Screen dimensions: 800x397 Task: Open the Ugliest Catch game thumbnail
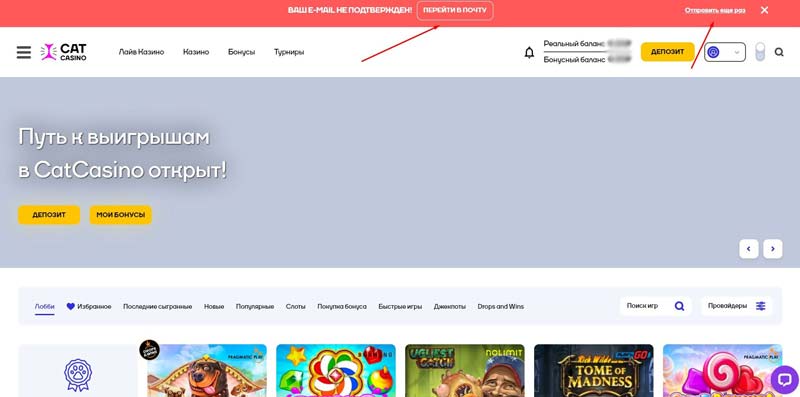pos(465,371)
